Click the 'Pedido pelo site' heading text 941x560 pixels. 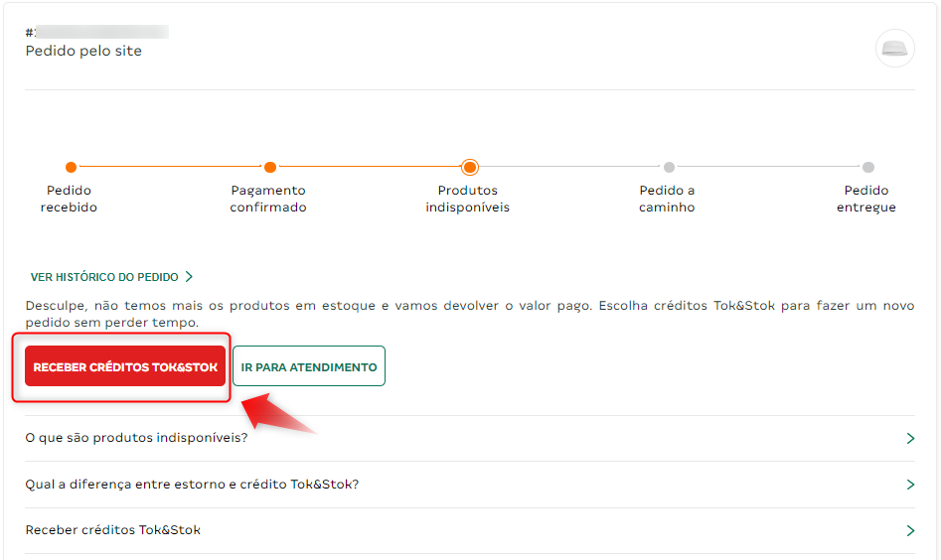pos(83,51)
